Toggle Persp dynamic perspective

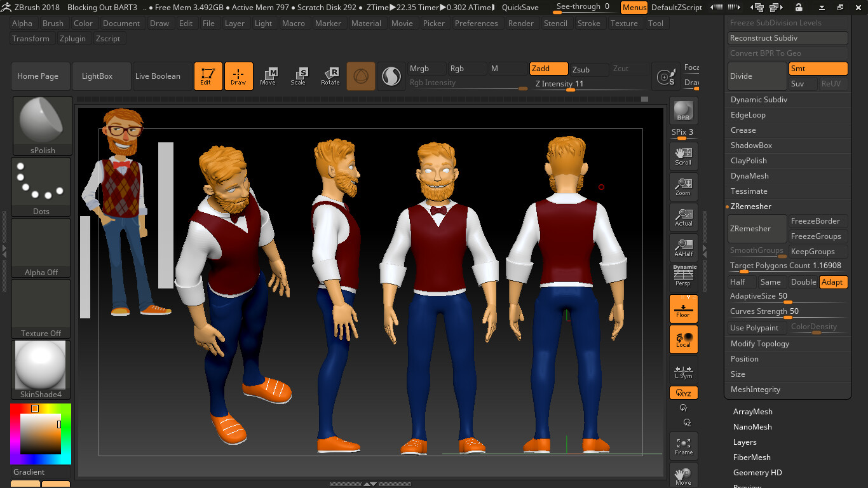(x=684, y=278)
